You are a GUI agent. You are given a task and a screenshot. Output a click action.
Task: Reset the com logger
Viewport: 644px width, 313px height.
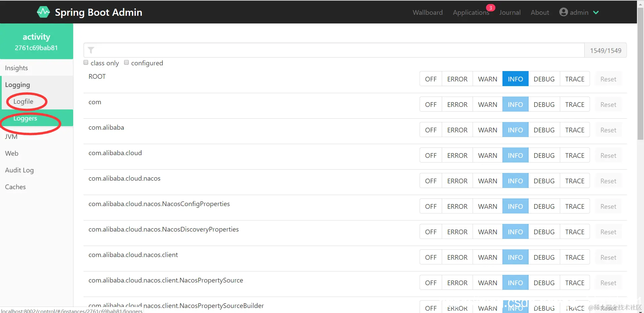pyautogui.click(x=608, y=104)
